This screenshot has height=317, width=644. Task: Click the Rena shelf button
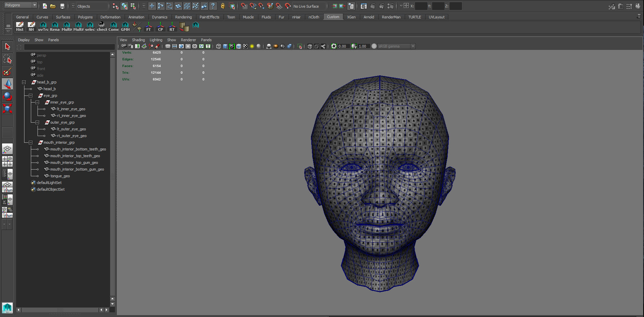tap(55, 26)
